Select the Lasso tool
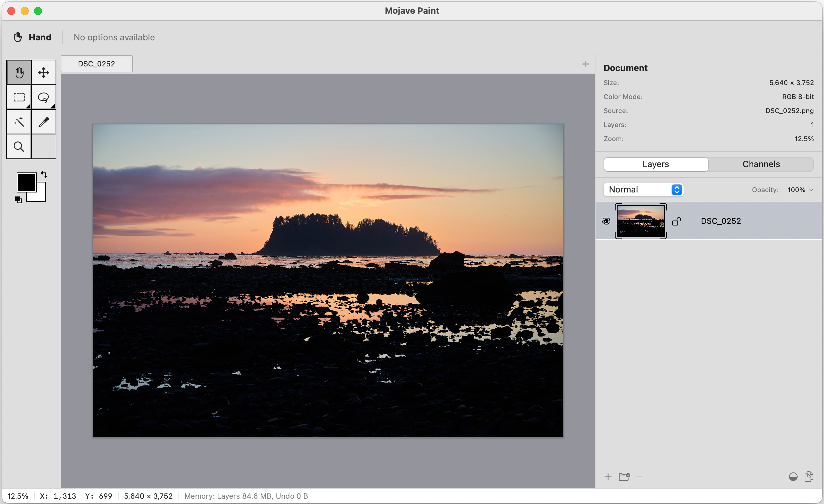 44,97
